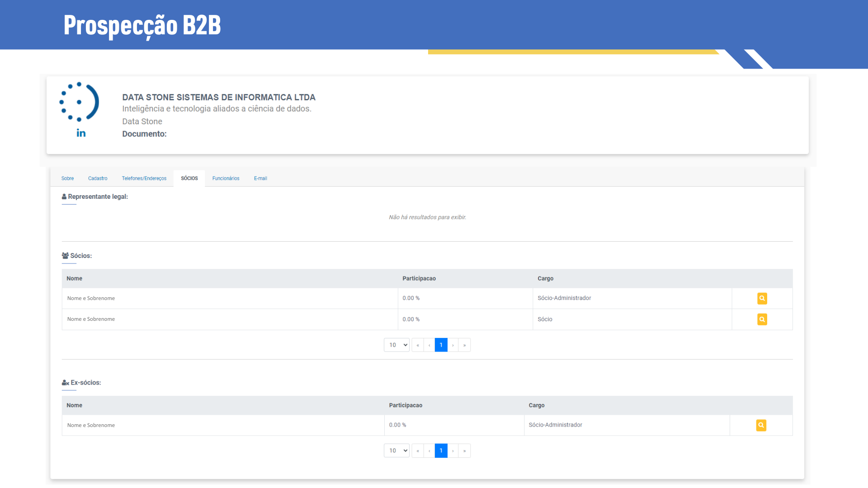The width and height of the screenshot is (868, 488).
Task: Select page 1 in Sócios pagination
Action: (x=441, y=345)
